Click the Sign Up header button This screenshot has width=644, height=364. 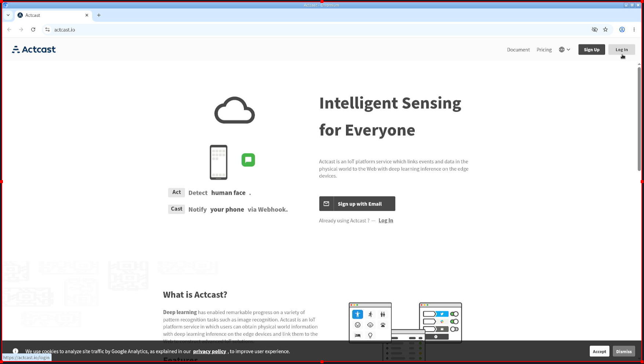pyautogui.click(x=592, y=50)
